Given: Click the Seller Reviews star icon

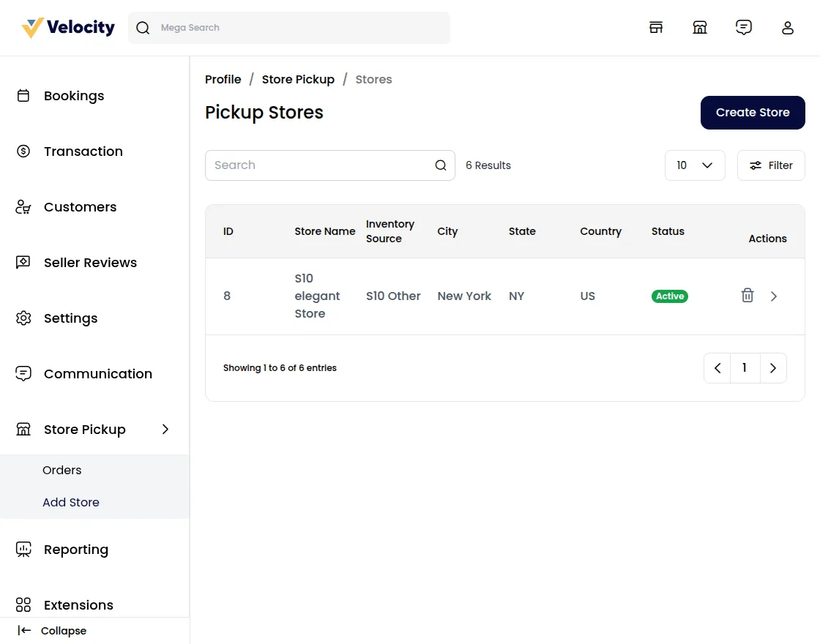Looking at the screenshot, I should click(23, 263).
